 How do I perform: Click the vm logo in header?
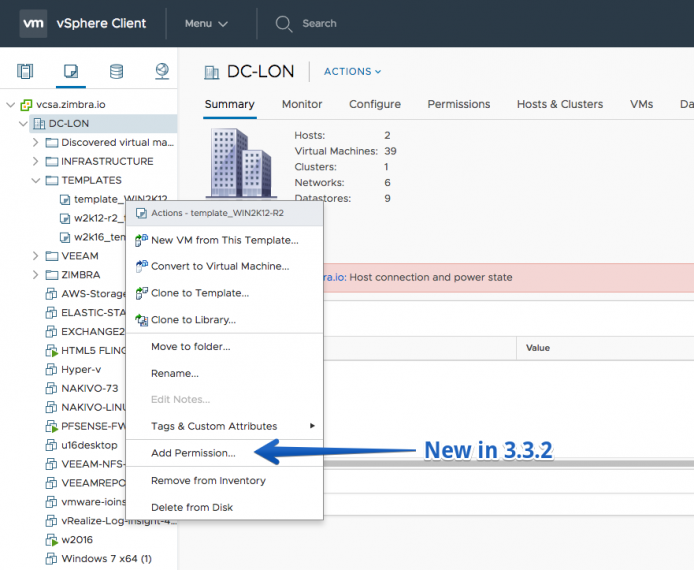point(33,23)
